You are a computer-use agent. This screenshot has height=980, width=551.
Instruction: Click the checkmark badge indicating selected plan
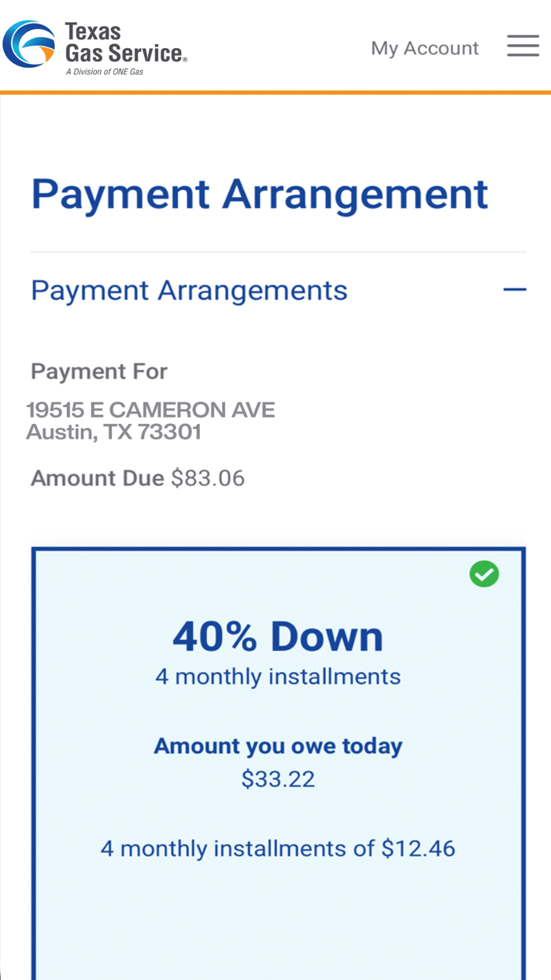click(485, 574)
